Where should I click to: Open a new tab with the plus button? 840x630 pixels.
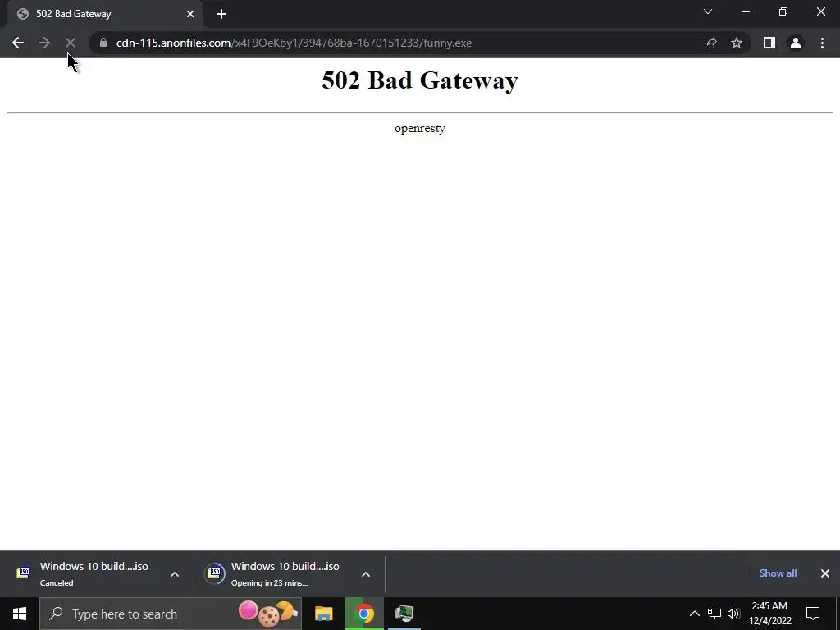coord(221,14)
